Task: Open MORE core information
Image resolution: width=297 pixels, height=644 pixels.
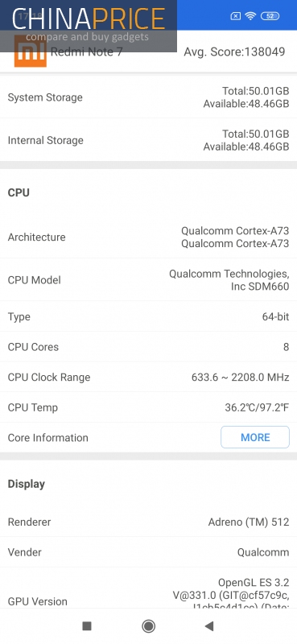Action: pos(255,437)
